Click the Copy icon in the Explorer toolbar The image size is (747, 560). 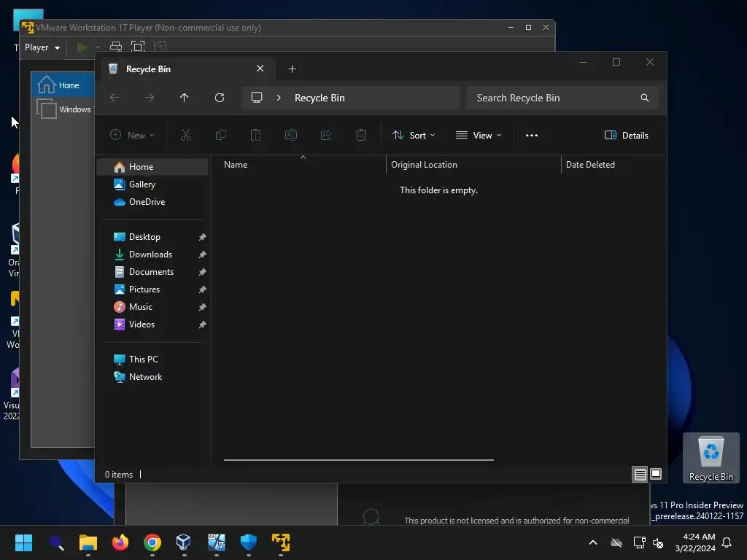click(x=220, y=135)
